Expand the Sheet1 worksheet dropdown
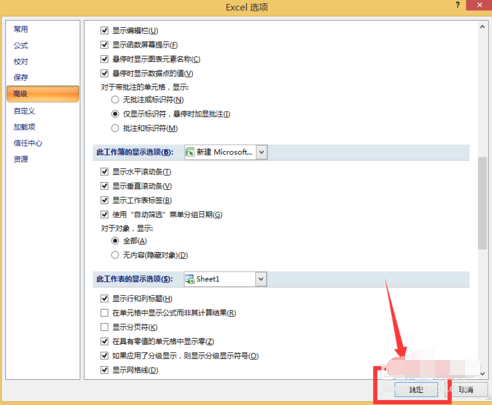Viewport: 492px width, 405px height. pyautogui.click(x=261, y=279)
